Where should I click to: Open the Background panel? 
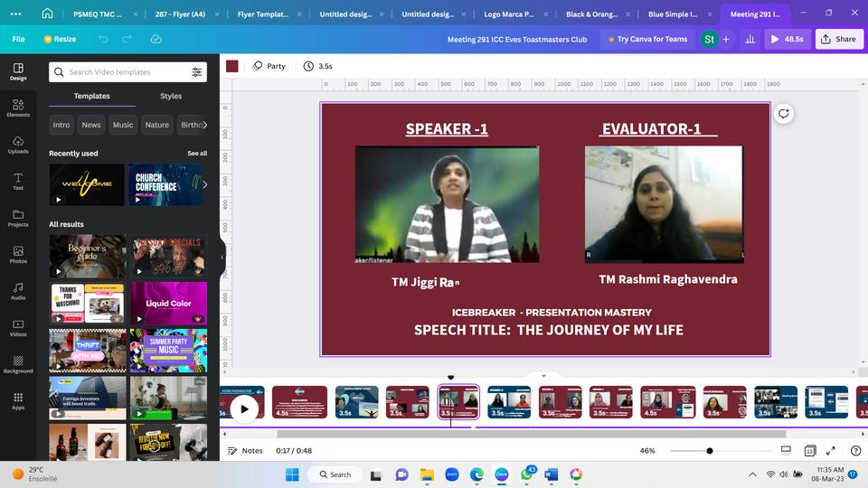coord(18,364)
